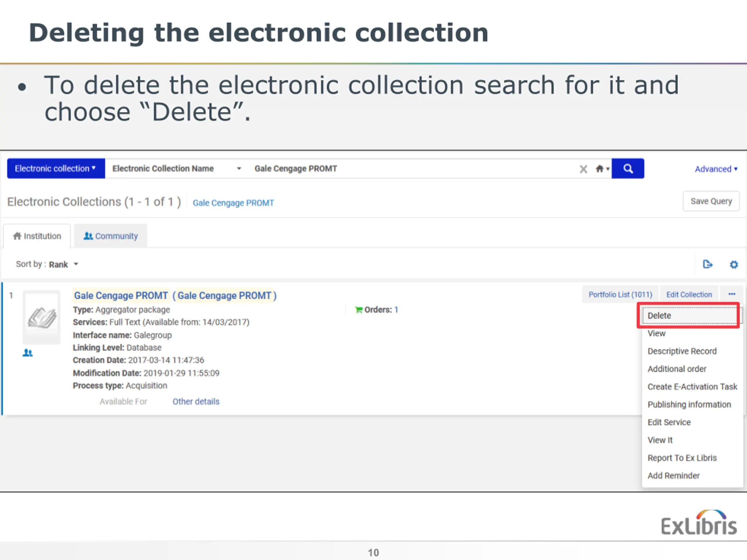
Task: Click the Save Query button
Action: pyautogui.click(x=711, y=201)
